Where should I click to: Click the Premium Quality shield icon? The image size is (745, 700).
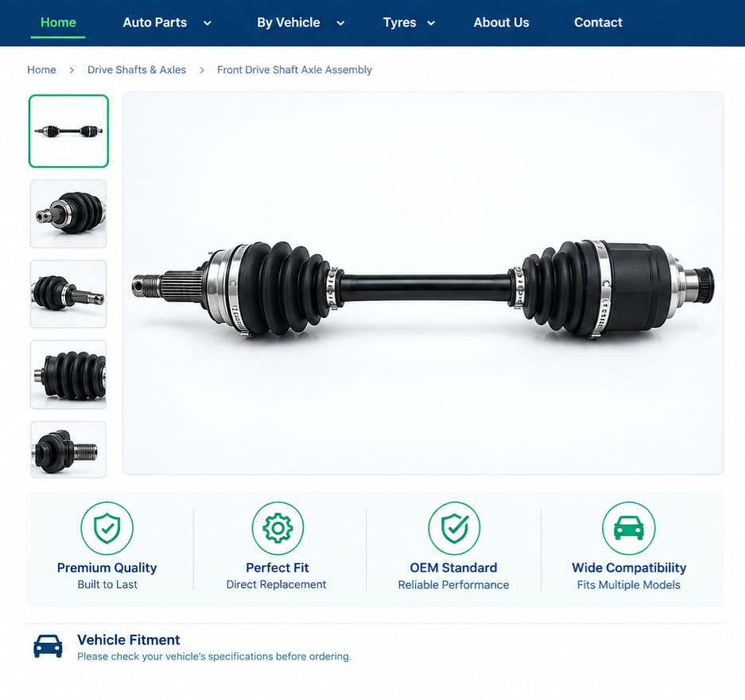click(107, 528)
